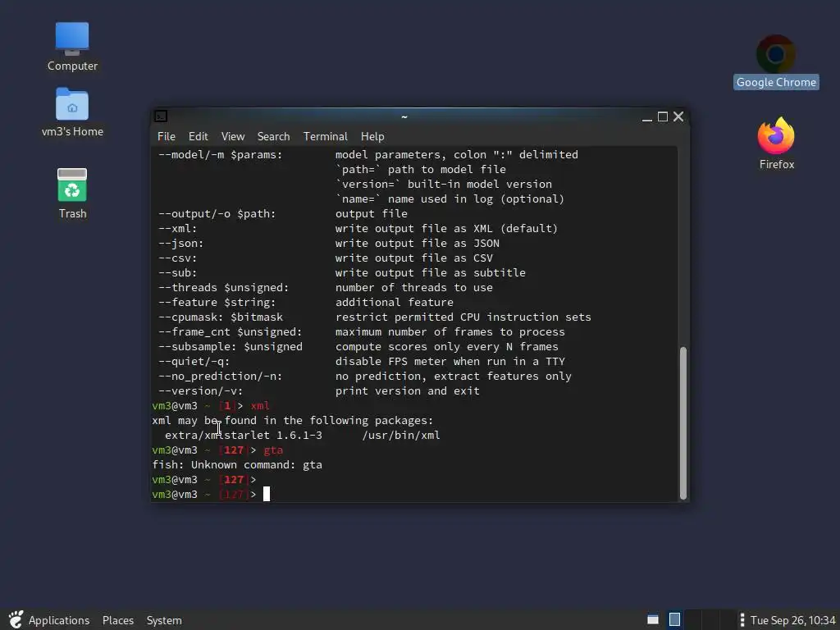Open the File menu in the terminal
This screenshot has height=630, width=840.
point(166,137)
